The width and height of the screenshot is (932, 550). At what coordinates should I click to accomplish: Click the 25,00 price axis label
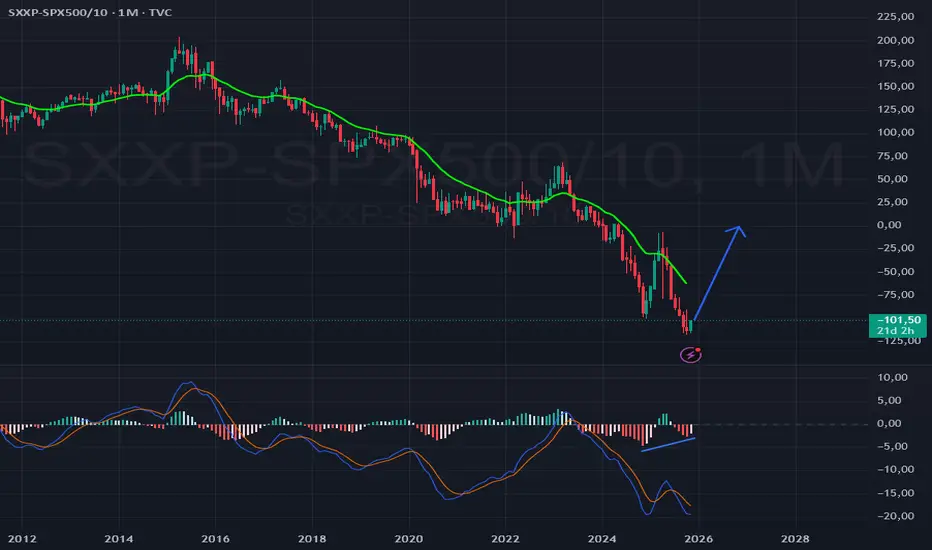coord(892,202)
